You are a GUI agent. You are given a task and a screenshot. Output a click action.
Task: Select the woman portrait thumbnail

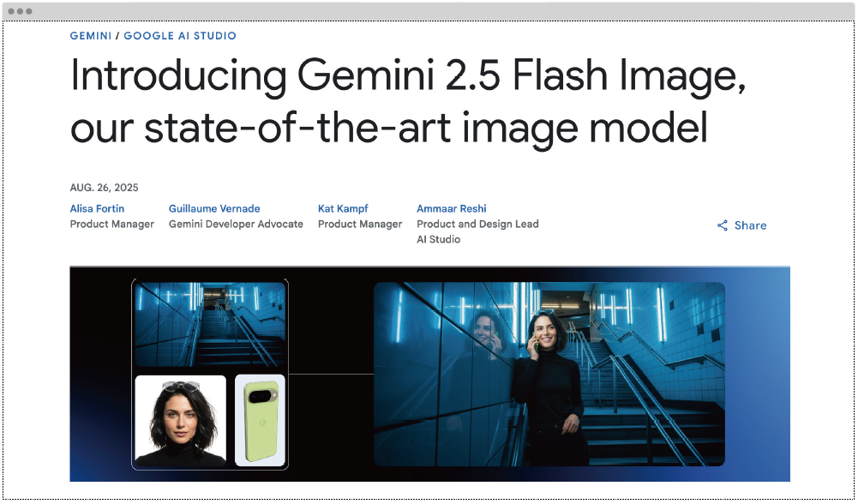click(180, 420)
